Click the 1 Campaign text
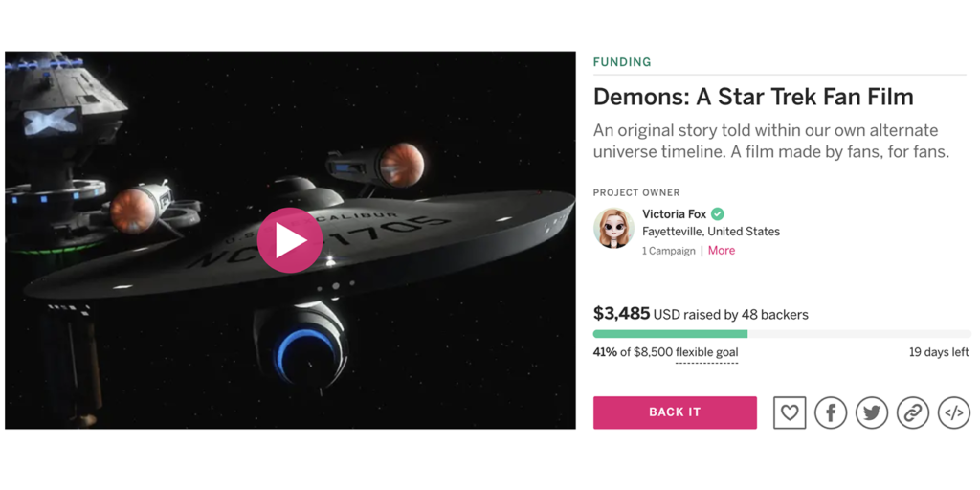 pos(669,251)
